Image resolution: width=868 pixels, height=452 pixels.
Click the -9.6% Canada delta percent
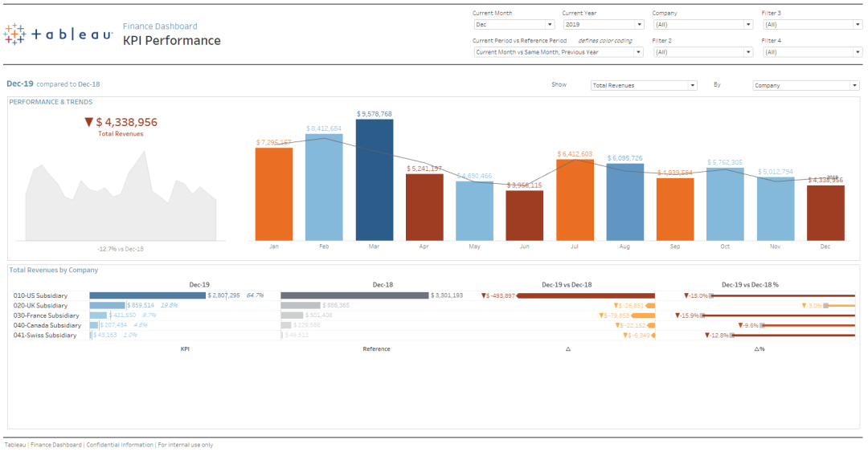748,325
